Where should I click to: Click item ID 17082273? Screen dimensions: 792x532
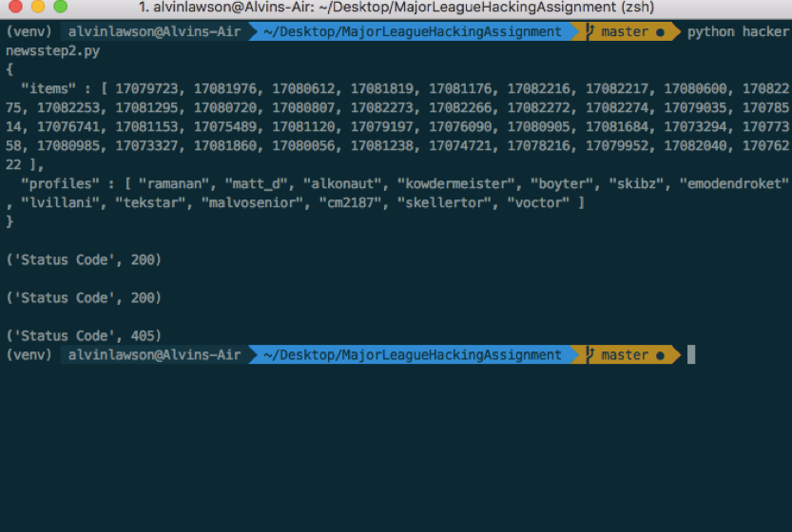382,108
